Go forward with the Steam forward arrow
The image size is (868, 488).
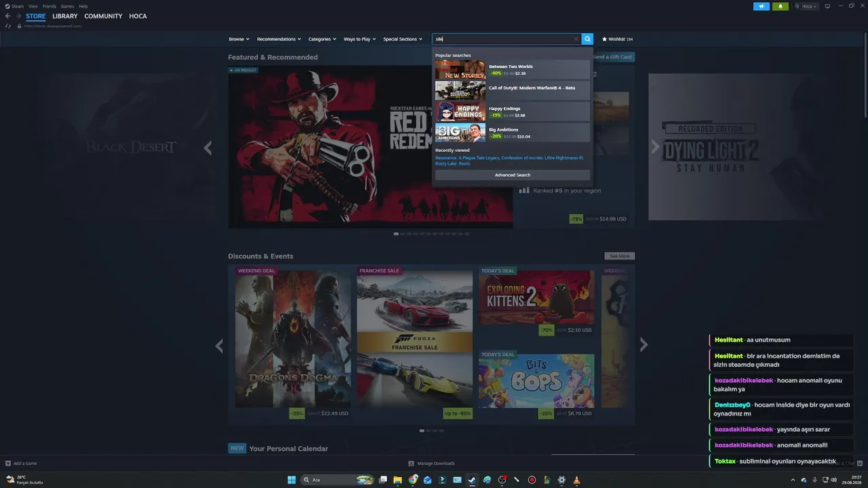[18, 16]
